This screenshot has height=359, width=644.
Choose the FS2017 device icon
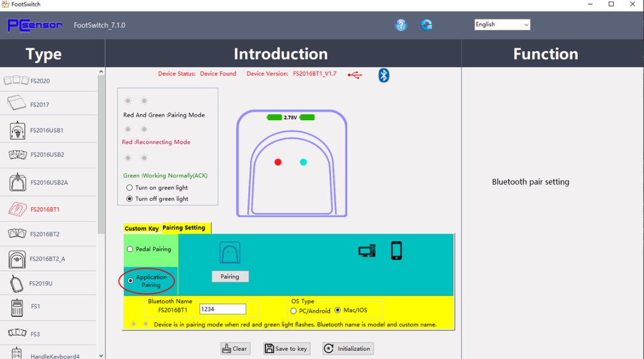17,102
